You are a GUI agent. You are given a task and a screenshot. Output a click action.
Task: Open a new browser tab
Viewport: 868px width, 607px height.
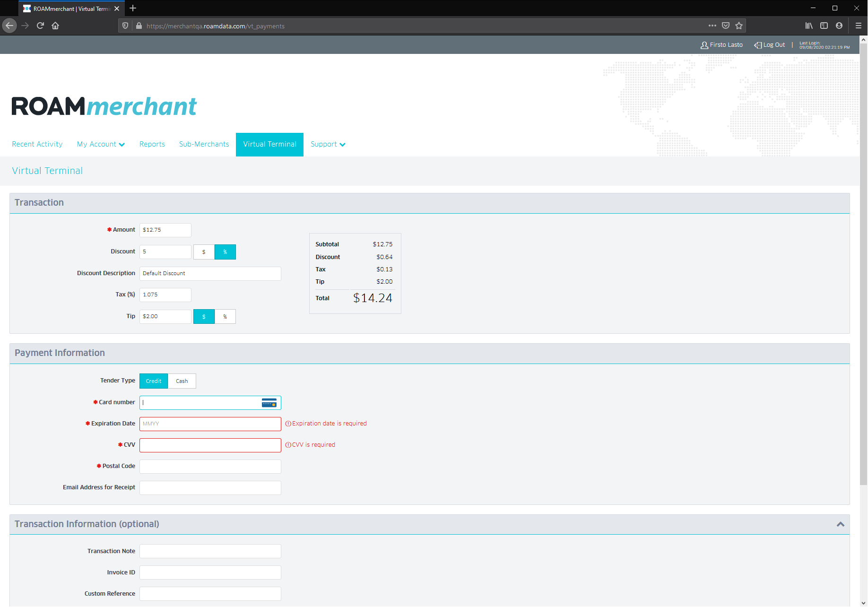pos(133,8)
